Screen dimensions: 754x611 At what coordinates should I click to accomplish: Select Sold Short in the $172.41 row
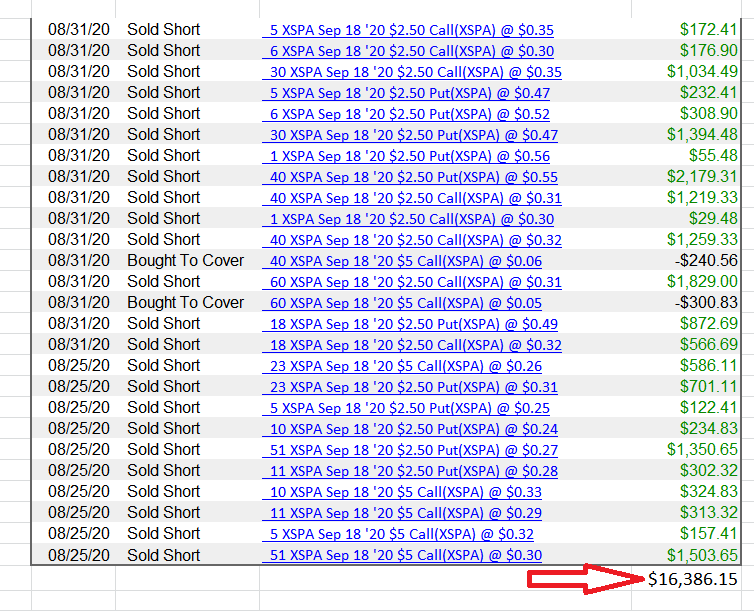tap(163, 29)
